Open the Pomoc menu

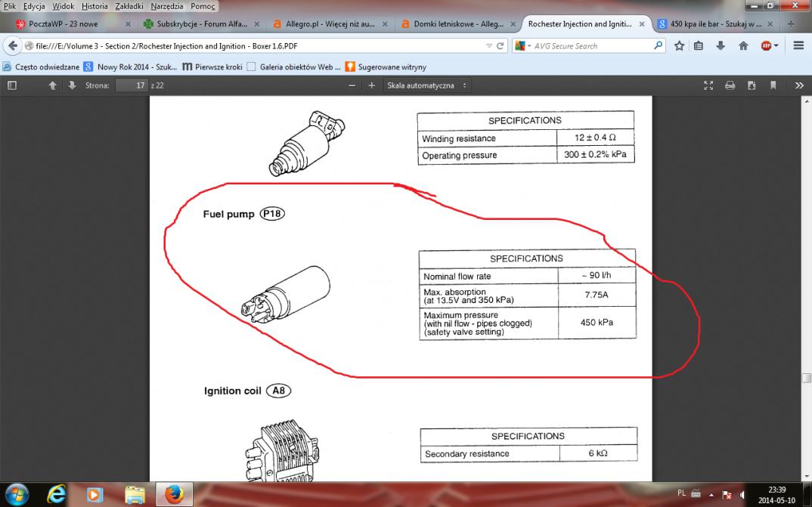[203, 6]
